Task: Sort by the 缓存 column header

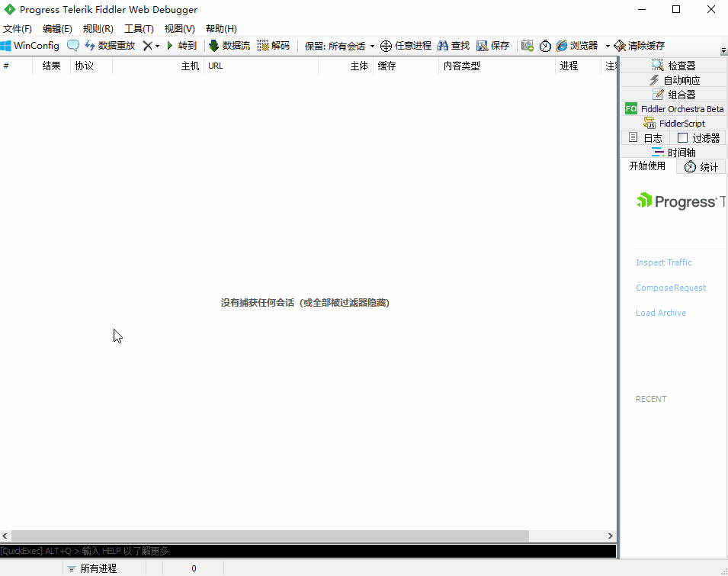Action: (x=406, y=66)
